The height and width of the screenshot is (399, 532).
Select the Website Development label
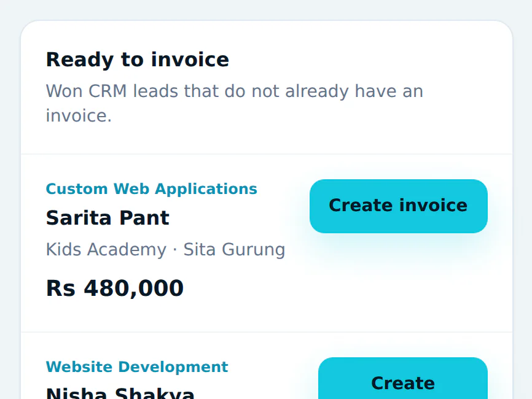tap(137, 367)
